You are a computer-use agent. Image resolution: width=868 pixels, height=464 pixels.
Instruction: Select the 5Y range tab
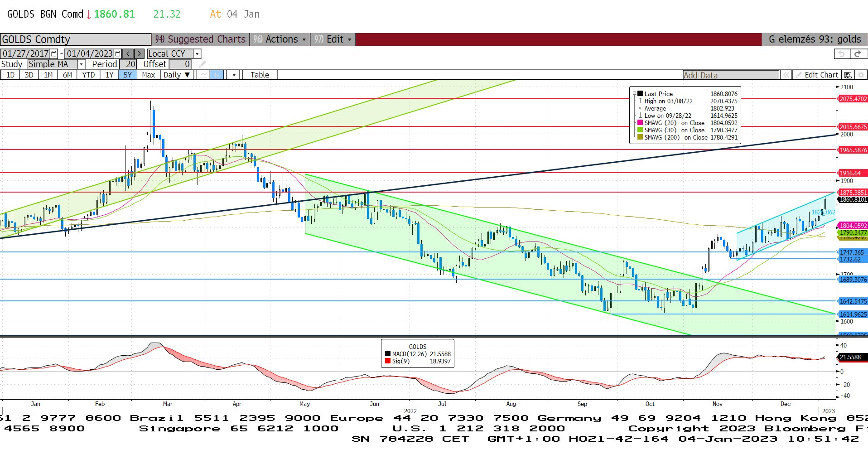128,75
